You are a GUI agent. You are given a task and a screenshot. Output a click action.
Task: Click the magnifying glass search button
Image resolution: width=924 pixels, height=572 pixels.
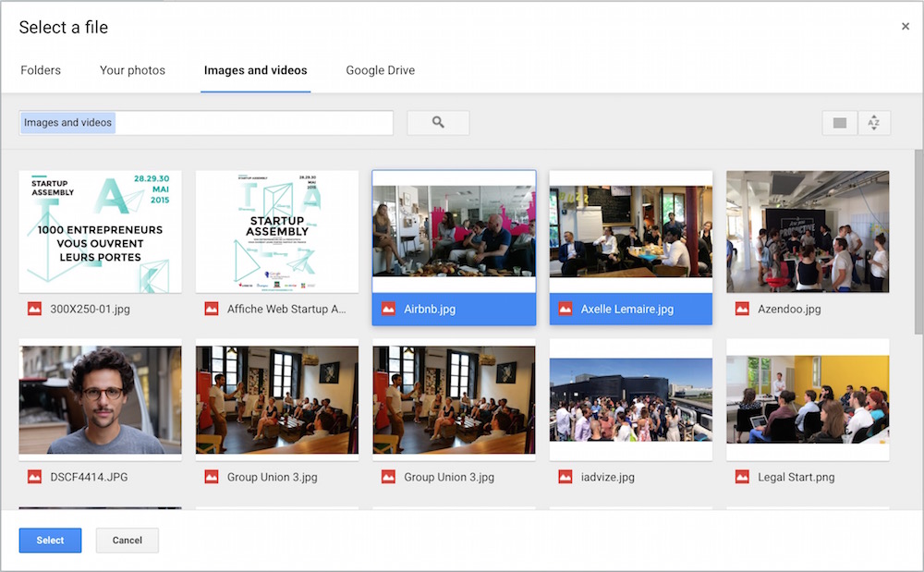point(438,123)
